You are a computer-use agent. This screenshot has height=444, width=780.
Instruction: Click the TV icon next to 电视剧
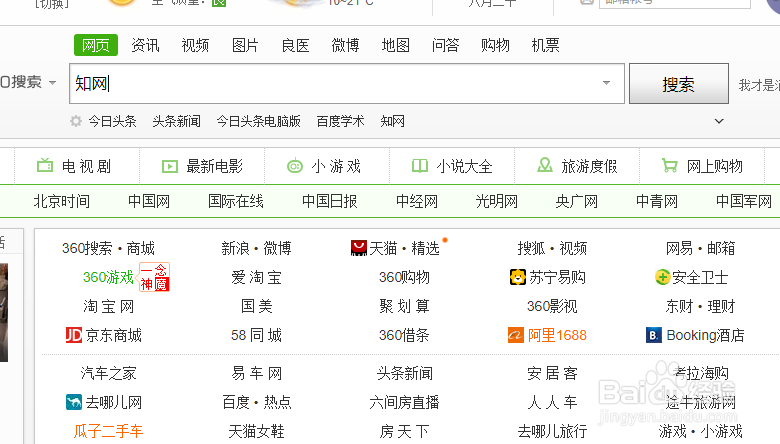coord(45,165)
